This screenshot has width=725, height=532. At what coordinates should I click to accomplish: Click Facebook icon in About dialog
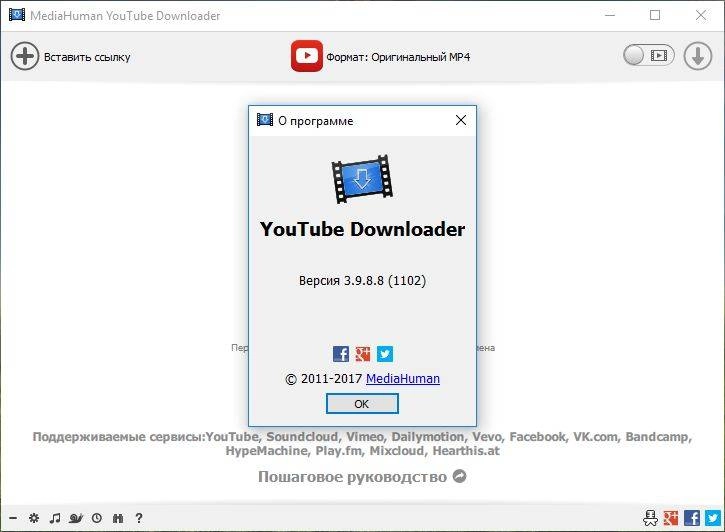point(341,354)
